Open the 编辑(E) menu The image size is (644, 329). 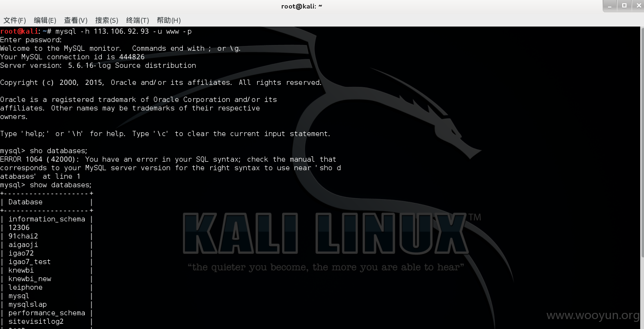coord(45,20)
